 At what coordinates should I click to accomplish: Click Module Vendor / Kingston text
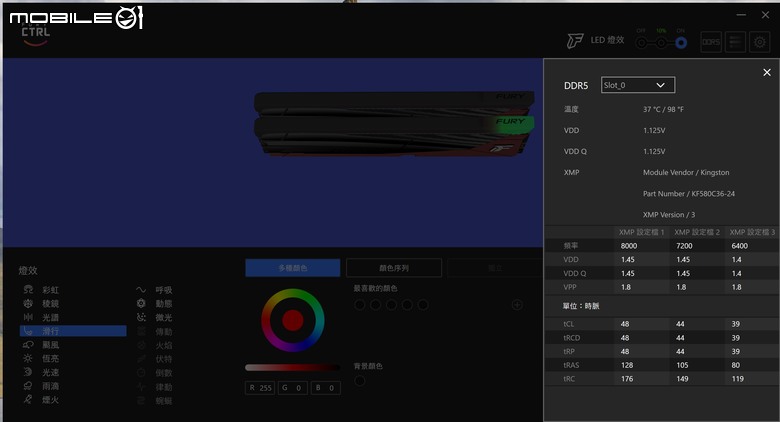[686, 172]
